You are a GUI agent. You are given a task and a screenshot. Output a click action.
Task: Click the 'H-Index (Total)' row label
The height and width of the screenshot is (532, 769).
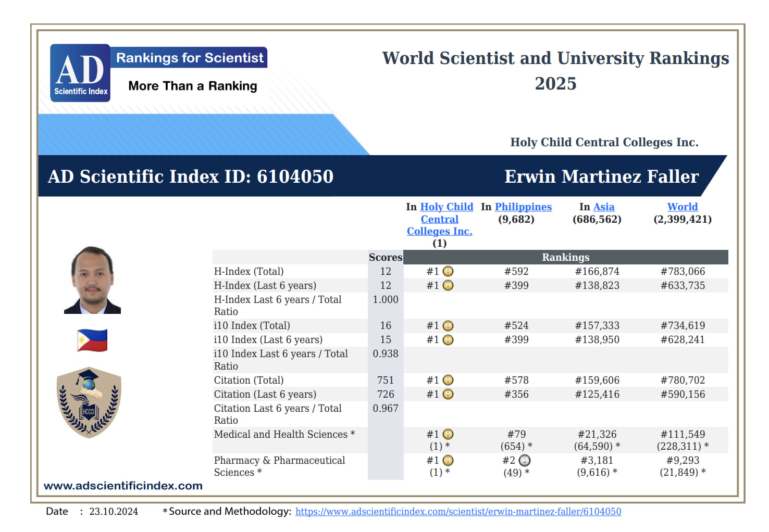(249, 271)
